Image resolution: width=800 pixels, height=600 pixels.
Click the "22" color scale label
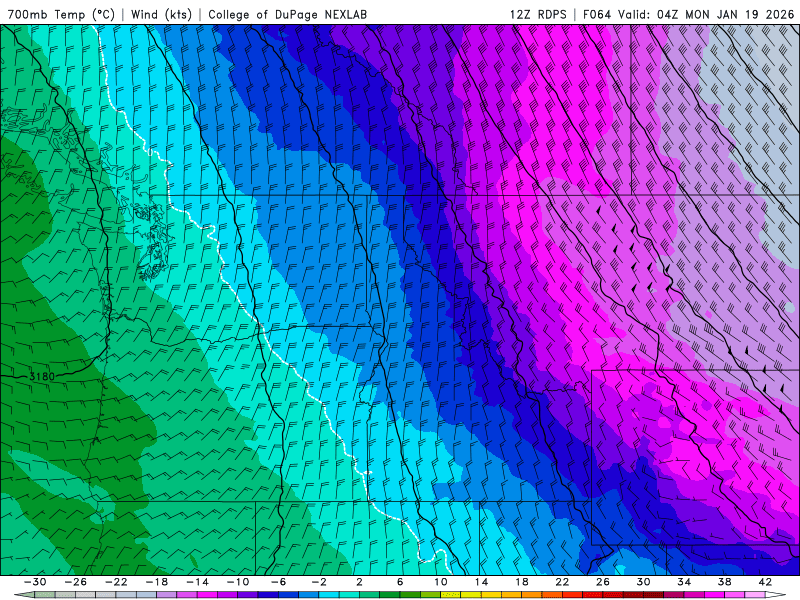[562, 582]
